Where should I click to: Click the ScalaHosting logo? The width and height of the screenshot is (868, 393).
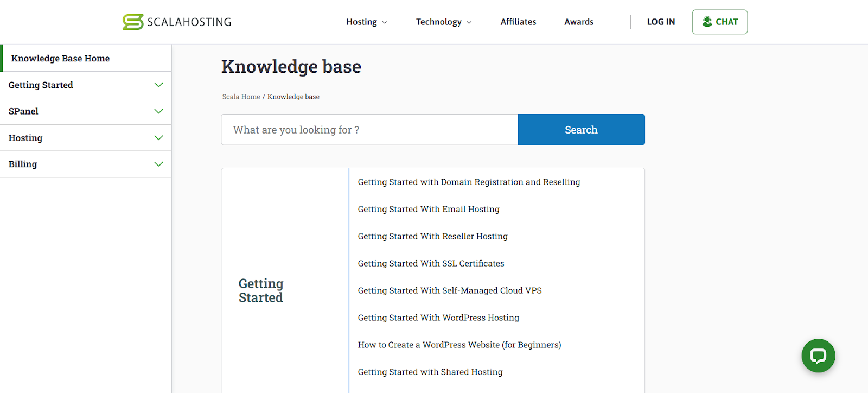[x=177, y=22]
